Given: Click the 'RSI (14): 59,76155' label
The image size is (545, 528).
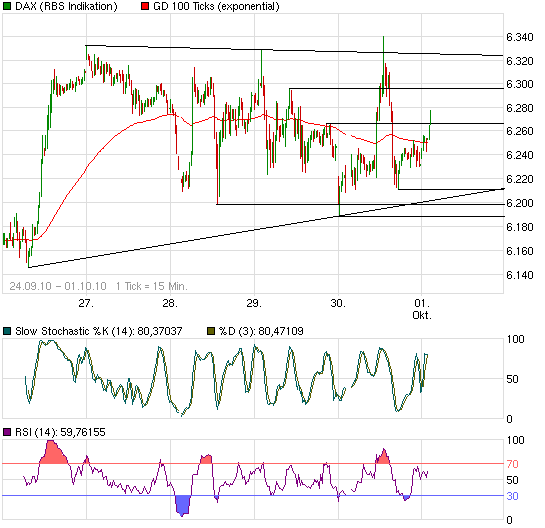Looking at the screenshot, I should pyautogui.click(x=60, y=432).
